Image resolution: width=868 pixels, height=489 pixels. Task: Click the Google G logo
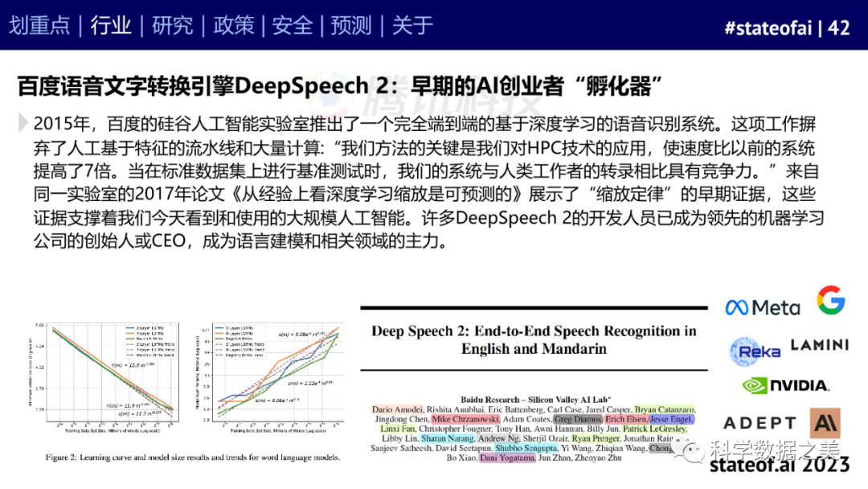coord(830,300)
